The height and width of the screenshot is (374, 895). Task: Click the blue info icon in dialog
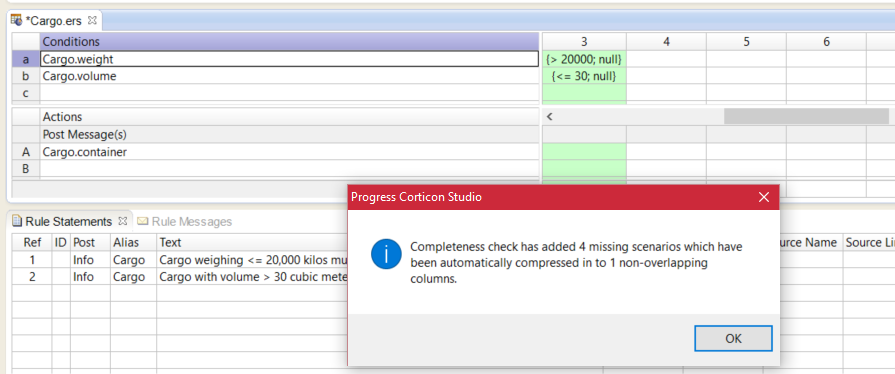tap(386, 254)
